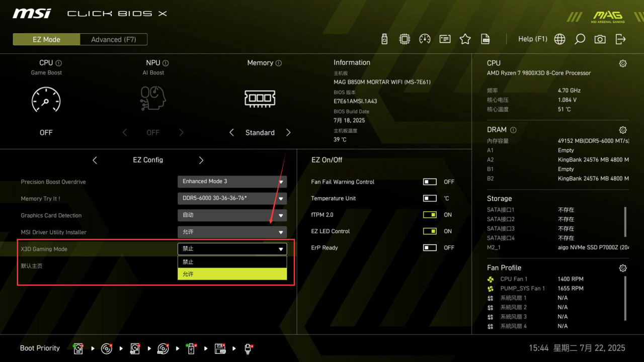Click right arrow beside AI Boost OFF
This screenshot has width=644, height=362.
[182, 133]
